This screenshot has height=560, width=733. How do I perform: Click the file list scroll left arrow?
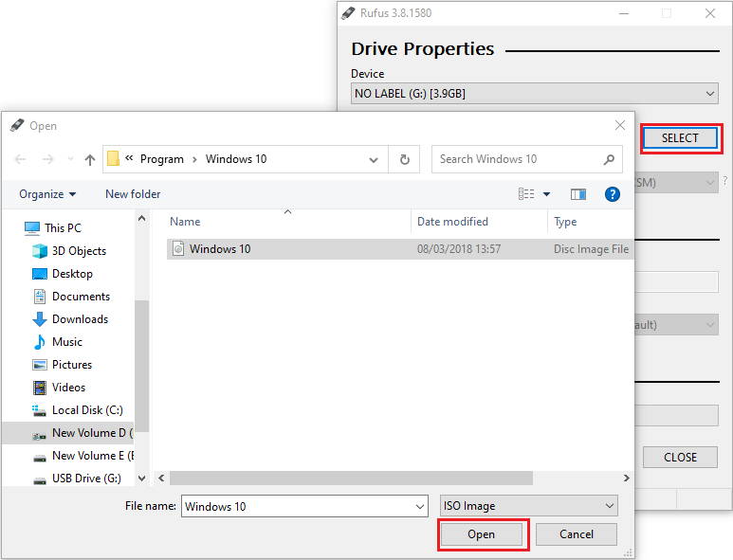point(161,478)
